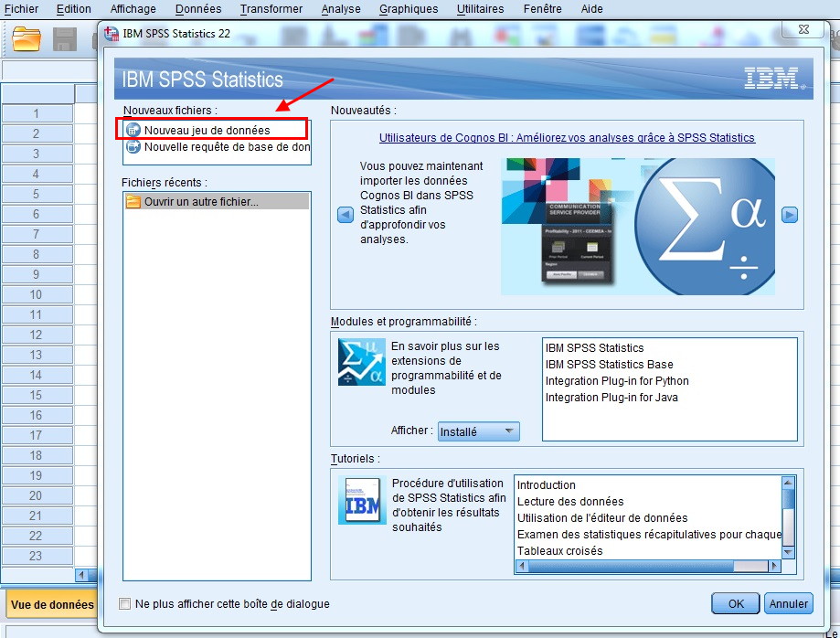
Task: Select row 5 header in data grid
Action: [37, 194]
